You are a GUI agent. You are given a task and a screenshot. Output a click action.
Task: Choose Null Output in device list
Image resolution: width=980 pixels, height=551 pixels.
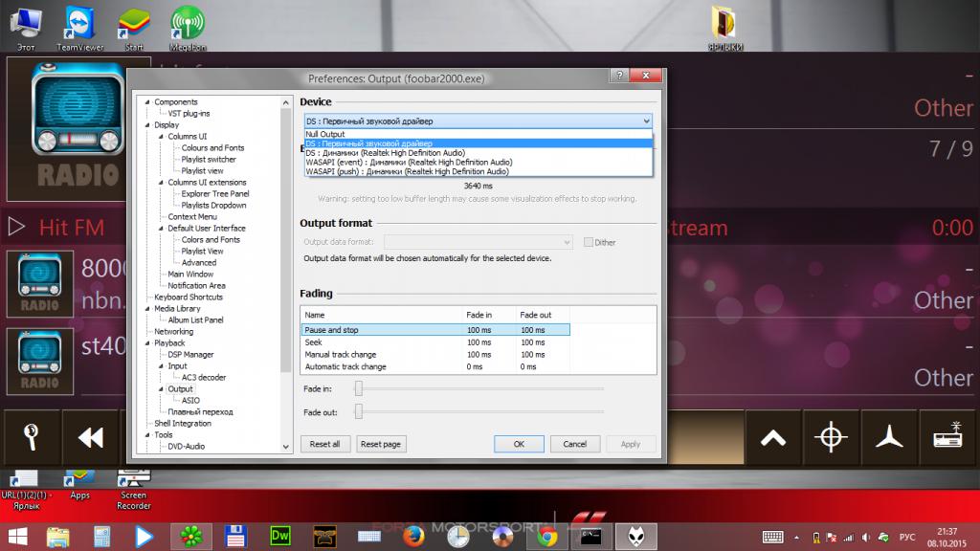point(325,135)
